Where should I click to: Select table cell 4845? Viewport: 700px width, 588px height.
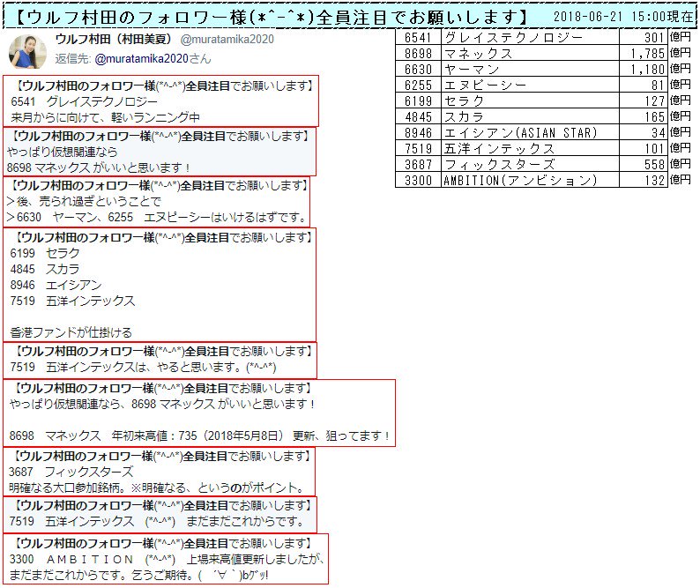pyautogui.click(x=418, y=116)
